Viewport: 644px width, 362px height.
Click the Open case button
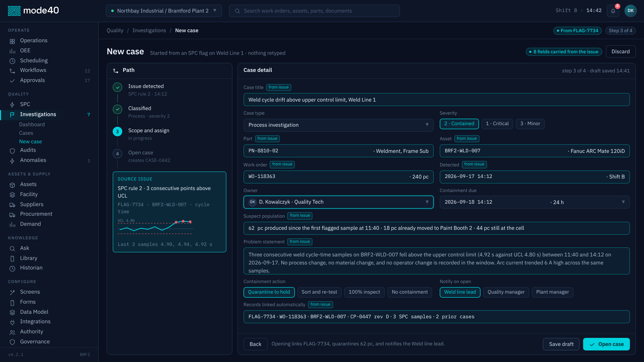coord(606,344)
